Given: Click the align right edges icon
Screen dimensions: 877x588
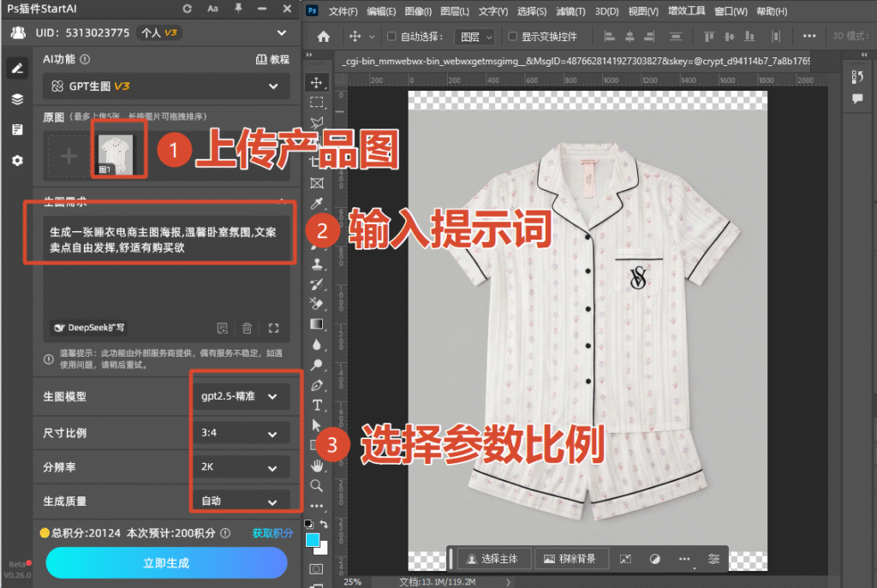Looking at the screenshot, I should (649, 36).
